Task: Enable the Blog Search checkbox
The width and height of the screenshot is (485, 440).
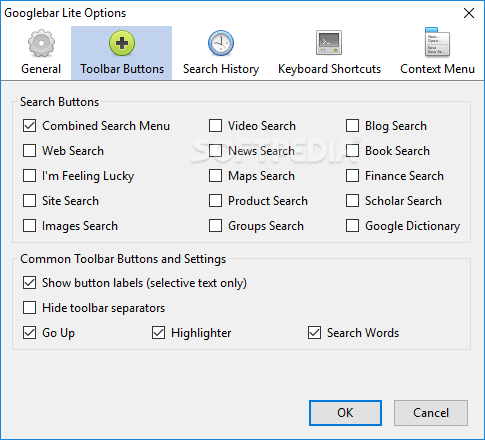Action: [352, 126]
